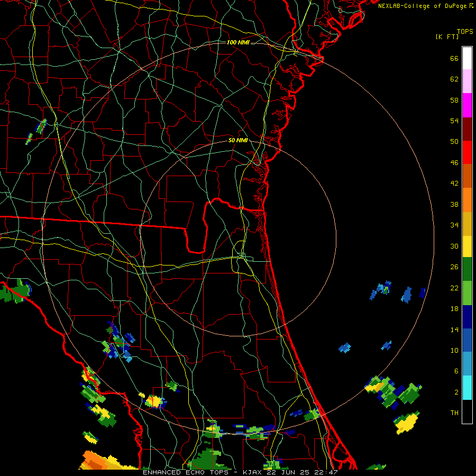Viewport: 476px width, 476px height.
Task: Click the dark green legend band by 26
Action: 467,269
